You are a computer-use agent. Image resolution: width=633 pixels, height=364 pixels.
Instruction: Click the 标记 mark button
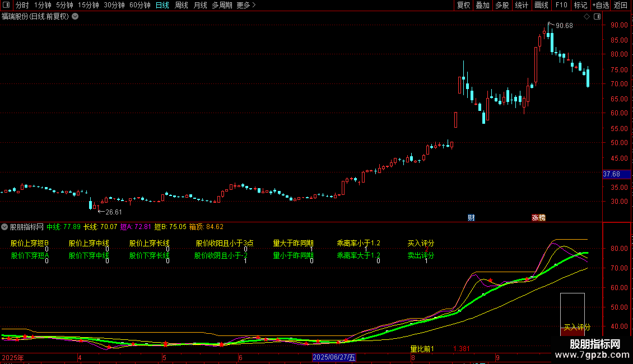coord(580,5)
